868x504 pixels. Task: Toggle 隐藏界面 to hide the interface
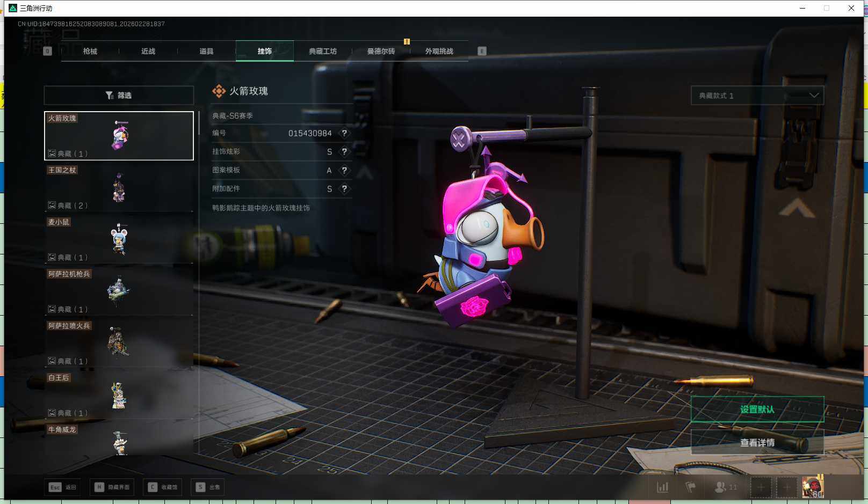pos(112,487)
